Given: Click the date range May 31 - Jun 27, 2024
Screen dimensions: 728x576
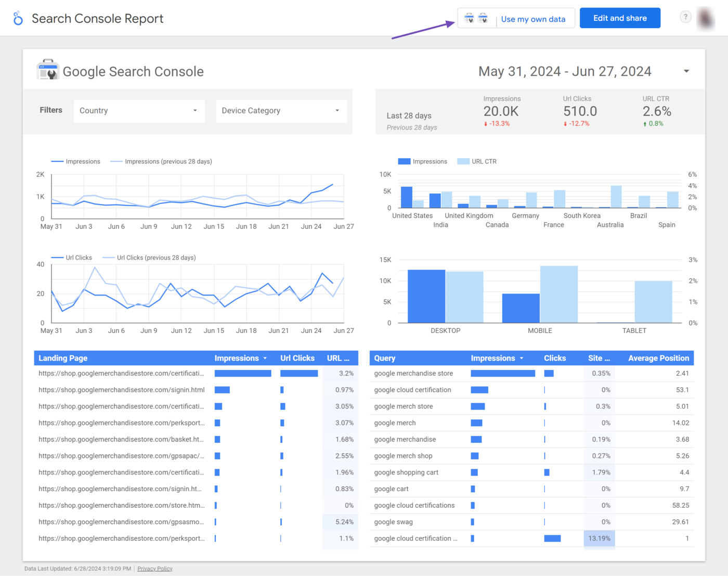Looking at the screenshot, I should 565,71.
